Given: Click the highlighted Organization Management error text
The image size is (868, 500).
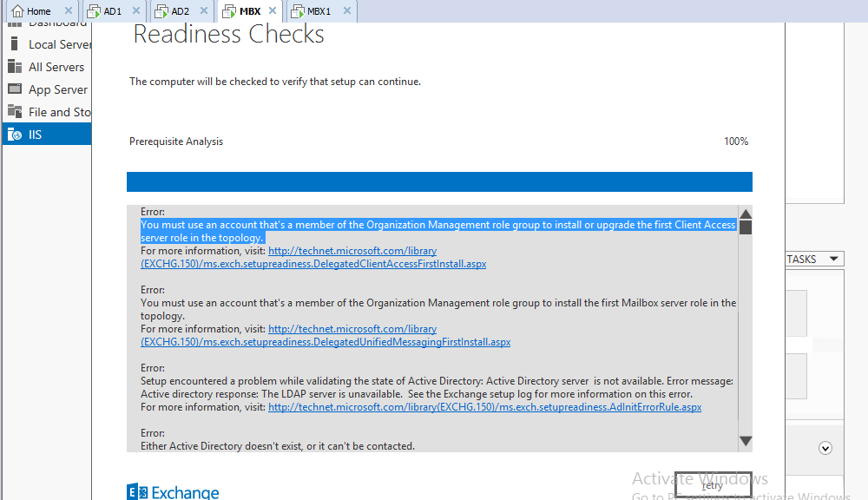Looking at the screenshot, I should pyautogui.click(x=437, y=232).
